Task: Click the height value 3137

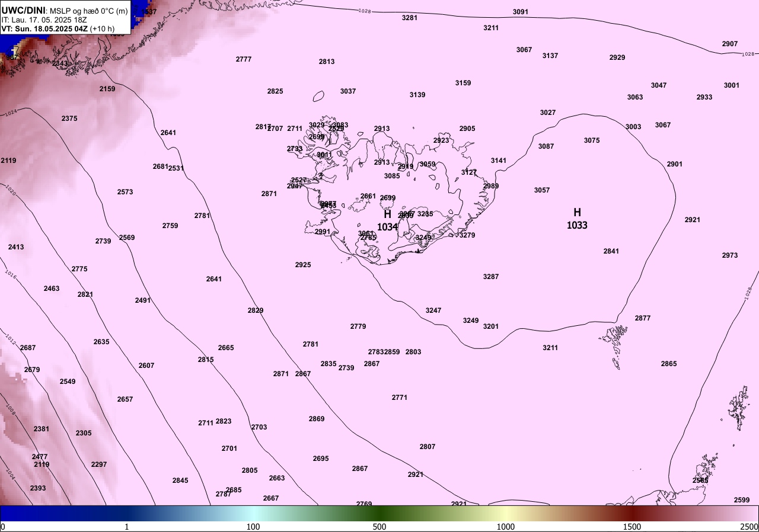Action: 550,56
